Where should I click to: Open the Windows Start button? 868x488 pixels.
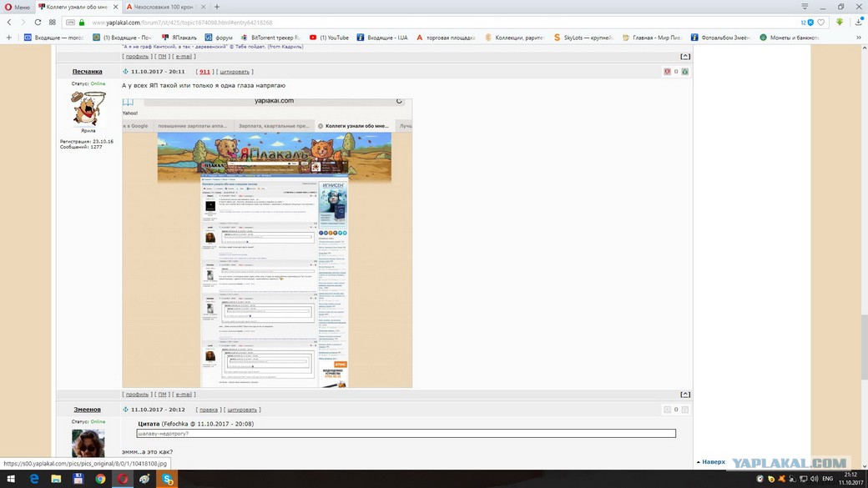pos(11,479)
